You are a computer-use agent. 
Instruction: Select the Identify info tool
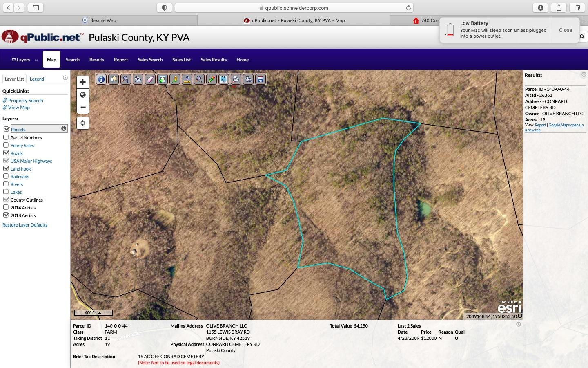click(101, 79)
